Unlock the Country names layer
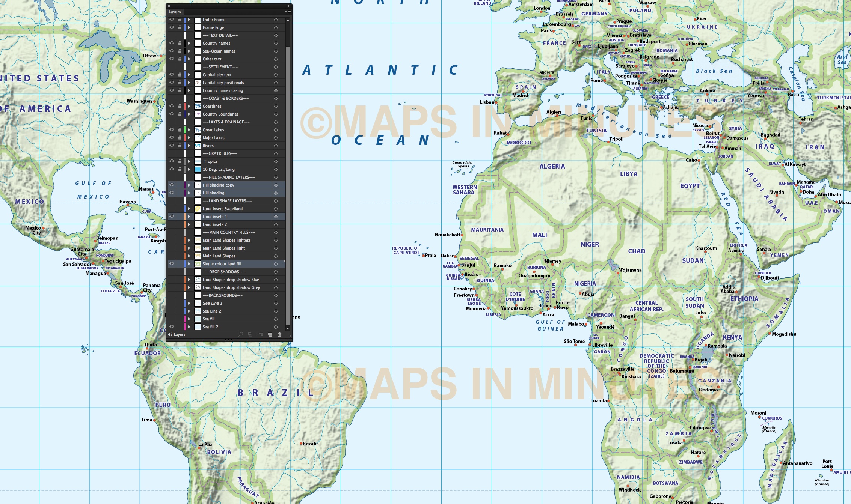Screen dimensions: 851x504 (180, 43)
